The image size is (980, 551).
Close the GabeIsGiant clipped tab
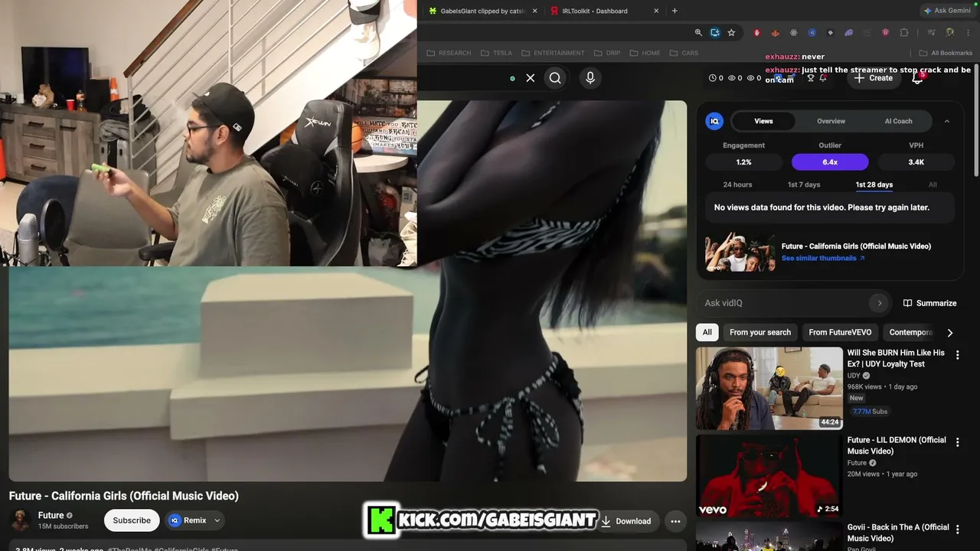coord(534,11)
